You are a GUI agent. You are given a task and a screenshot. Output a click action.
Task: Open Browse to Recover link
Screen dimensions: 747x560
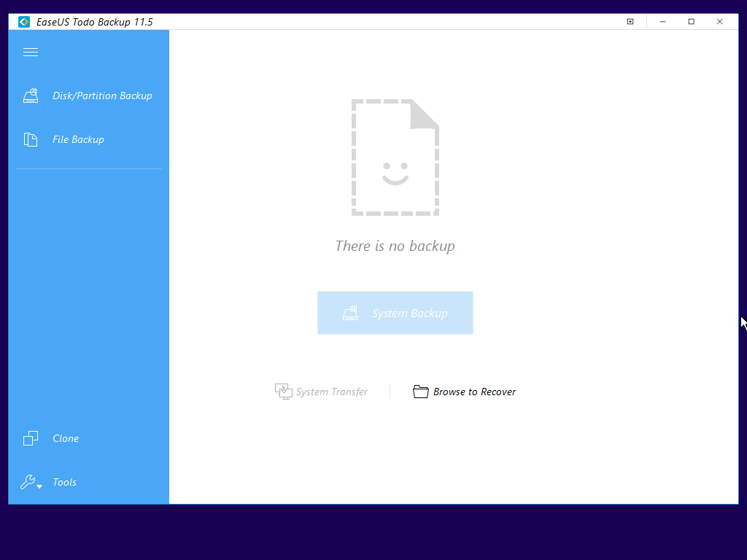[x=474, y=392]
